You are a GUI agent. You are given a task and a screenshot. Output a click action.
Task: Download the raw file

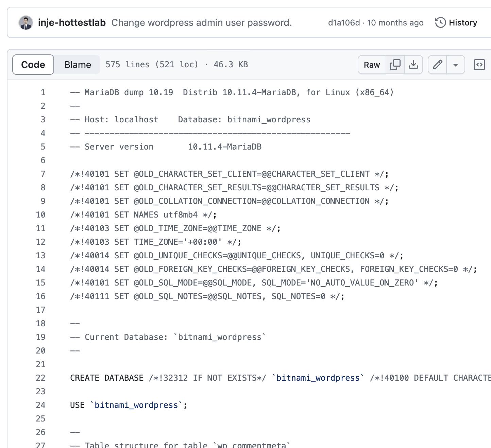pos(413,65)
